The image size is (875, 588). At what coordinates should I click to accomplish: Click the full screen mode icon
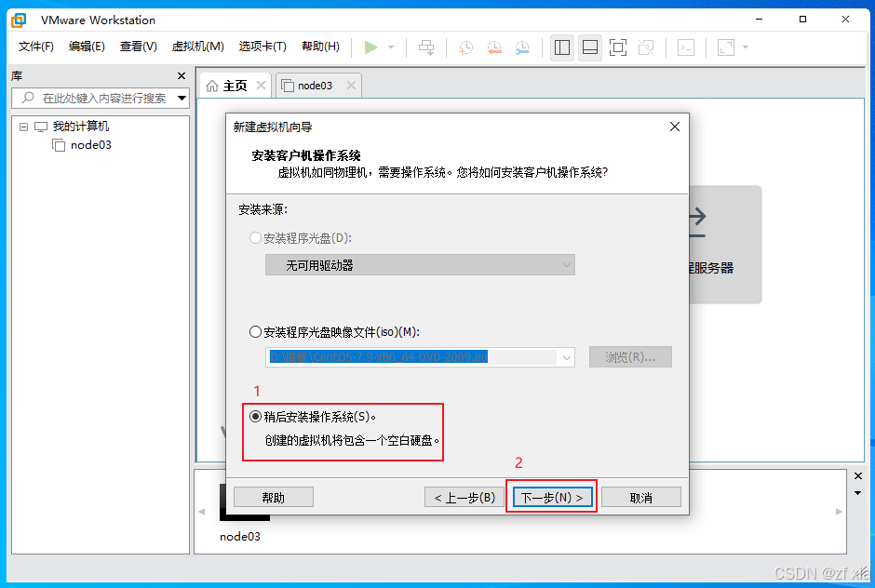[618, 47]
